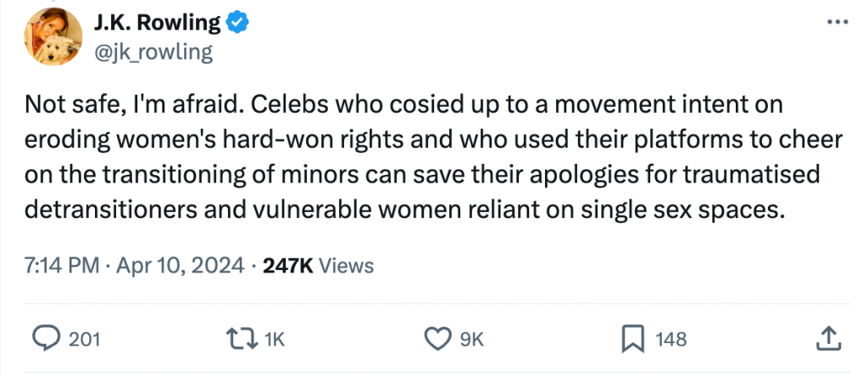The height and width of the screenshot is (376, 868).
Task: Like the tweet with the heart icon
Action: coord(436,339)
